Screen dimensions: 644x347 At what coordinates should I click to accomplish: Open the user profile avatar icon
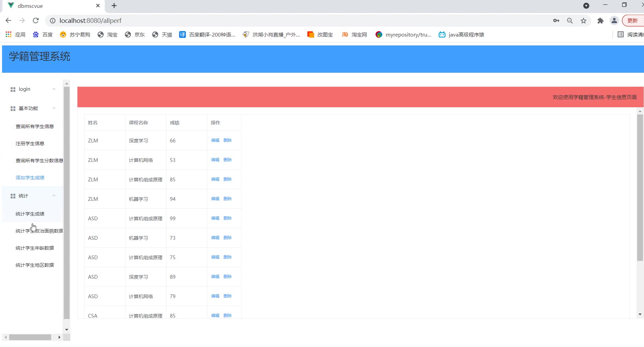[x=614, y=20]
